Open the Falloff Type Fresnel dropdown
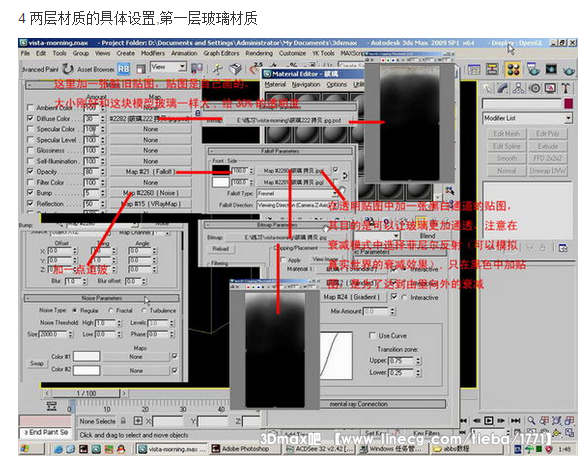 point(298,193)
